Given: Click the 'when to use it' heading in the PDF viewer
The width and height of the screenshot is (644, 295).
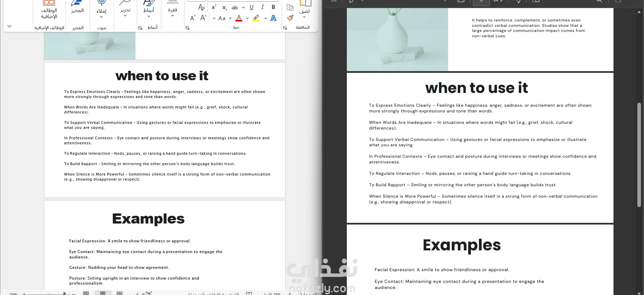Looking at the screenshot, I should [477, 88].
